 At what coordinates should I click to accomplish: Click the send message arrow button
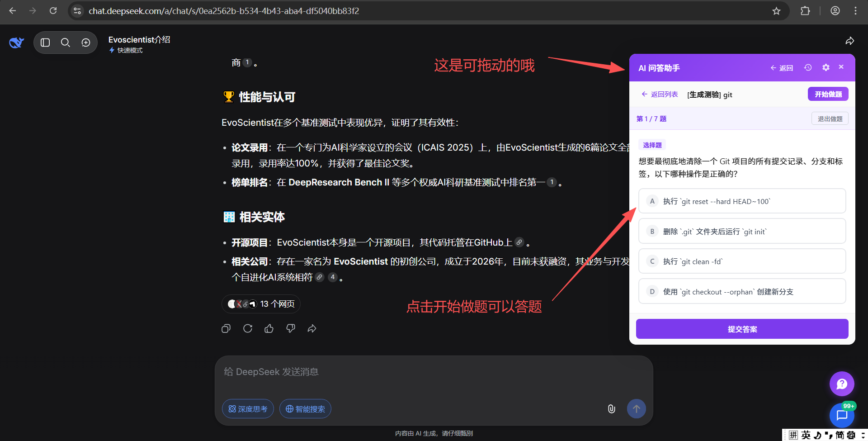[637, 409]
